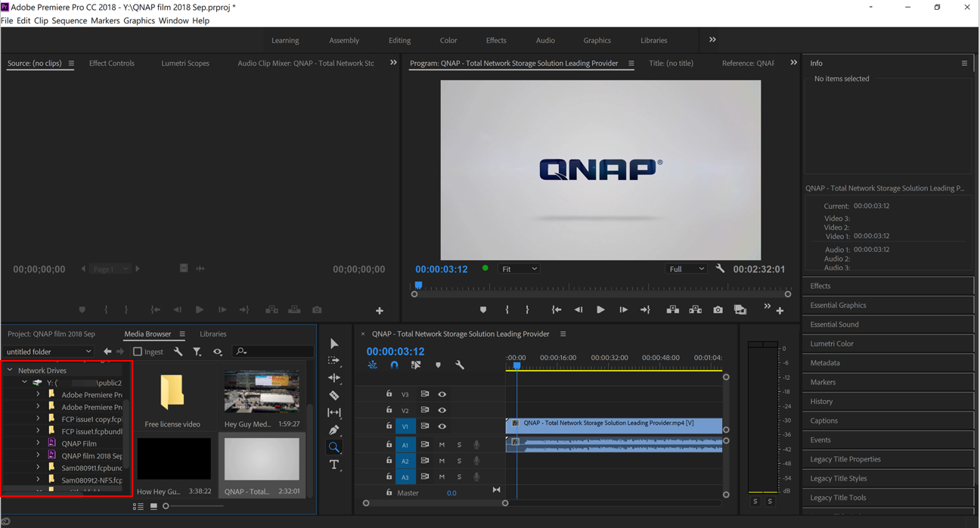The height and width of the screenshot is (528, 980).
Task: Click the Extract button in Program monitor
Action: 695,309
